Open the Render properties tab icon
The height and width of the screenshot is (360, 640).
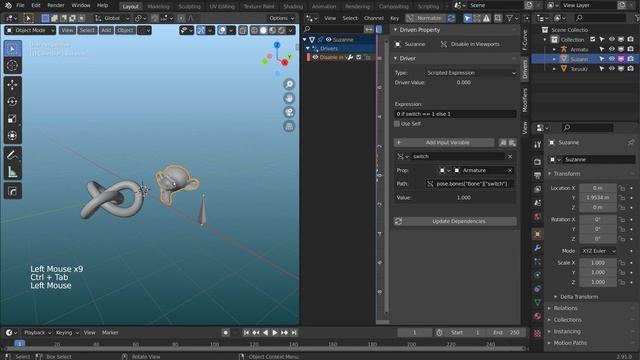coord(538,162)
